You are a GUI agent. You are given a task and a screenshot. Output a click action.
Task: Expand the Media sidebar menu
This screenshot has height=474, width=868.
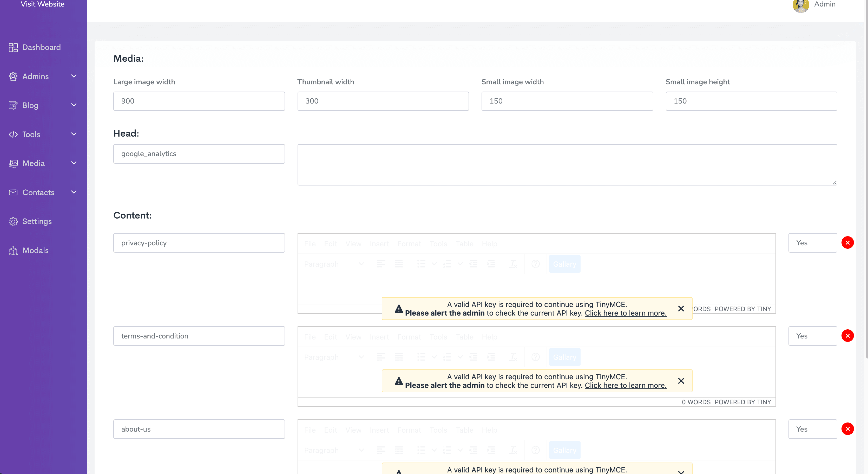(x=43, y=163)
